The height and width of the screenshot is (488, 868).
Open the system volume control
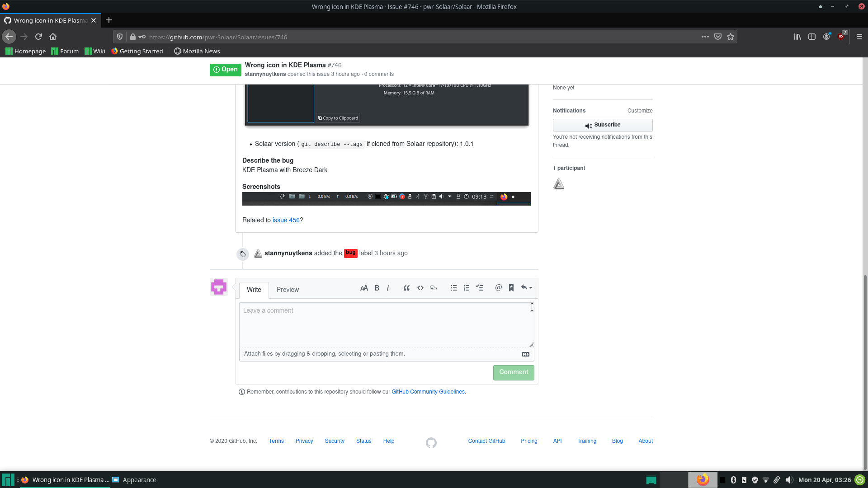click(789, 480)
